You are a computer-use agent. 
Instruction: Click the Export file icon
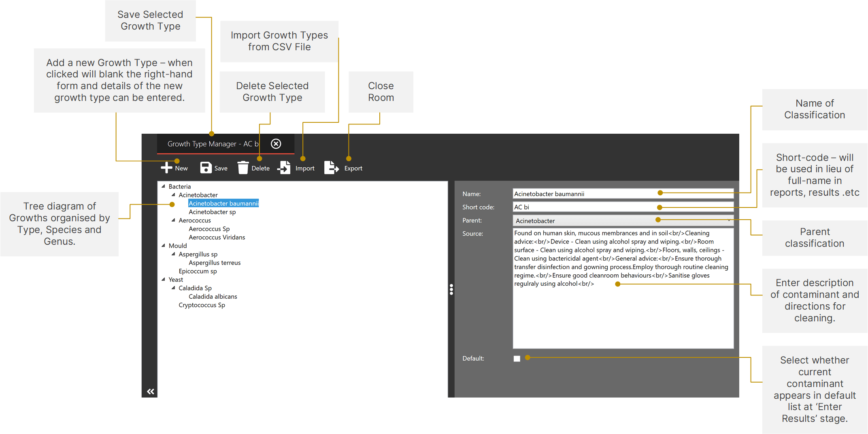click(331, 168)
